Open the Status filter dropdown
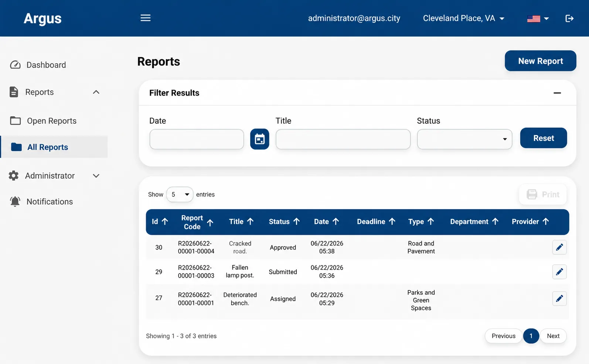The width and height of the screenshot is (589, 364). (464, 139)
